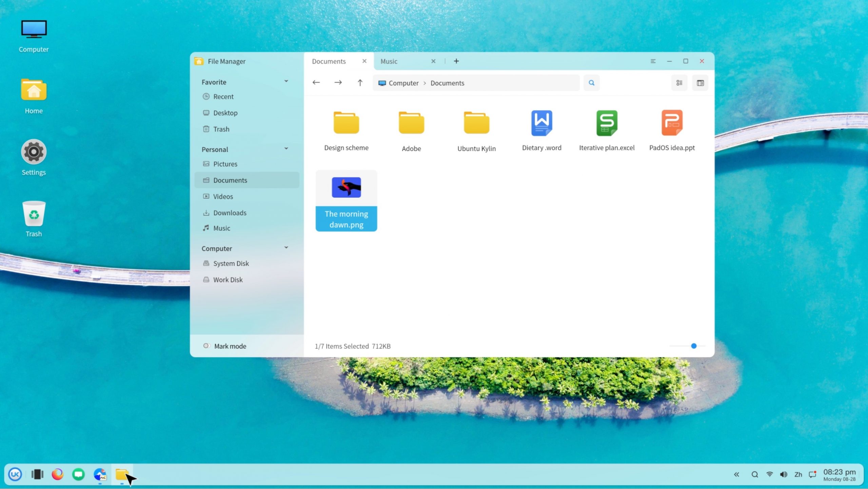Switch to detailed column view
Screen dimensions: 868x489
(700, 83)
